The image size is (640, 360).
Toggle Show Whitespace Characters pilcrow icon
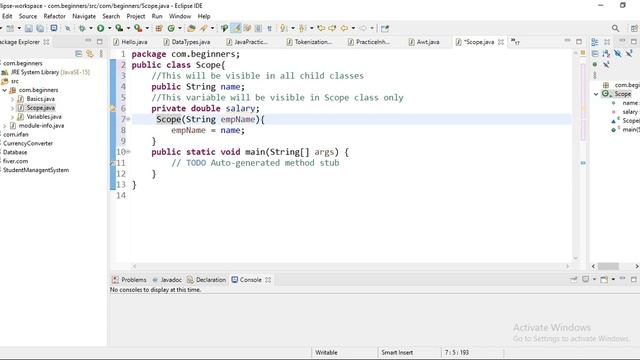click(269, 28)
